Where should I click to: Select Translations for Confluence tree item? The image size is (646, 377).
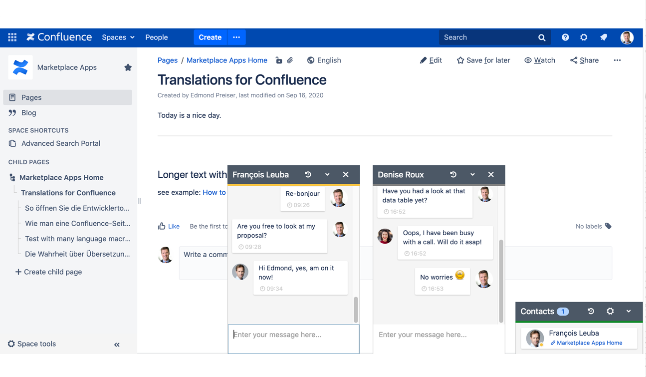(x=68, y=193)
